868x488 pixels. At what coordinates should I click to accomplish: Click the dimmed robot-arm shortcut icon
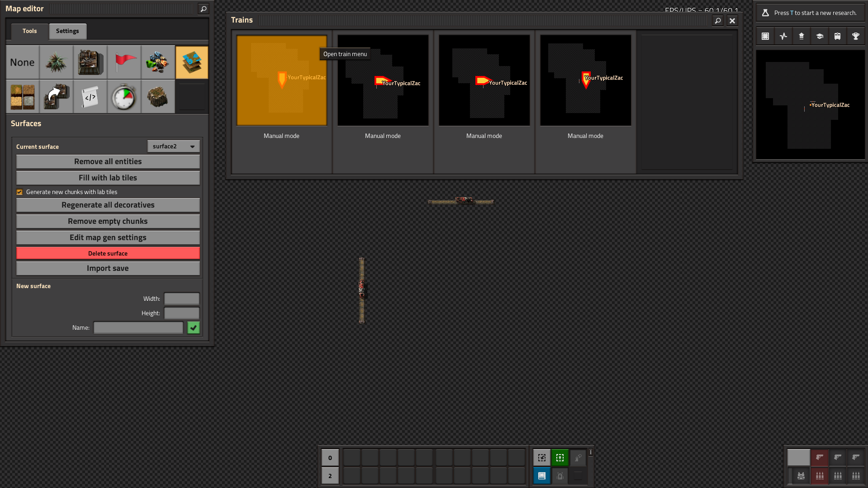click(578, 458)
